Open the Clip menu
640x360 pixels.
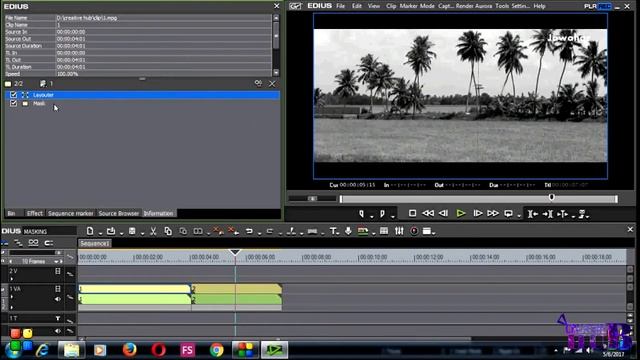pyautogui.click(x=391, y=6)
